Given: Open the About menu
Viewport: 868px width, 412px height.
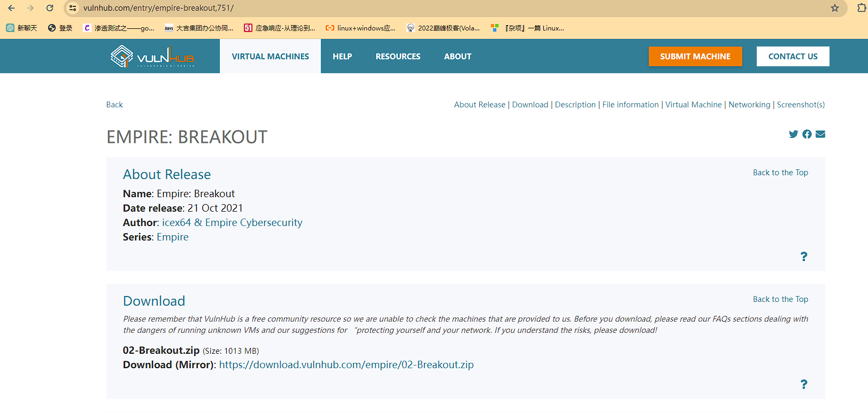Looking at the screenshot, I should coord(458,56).
